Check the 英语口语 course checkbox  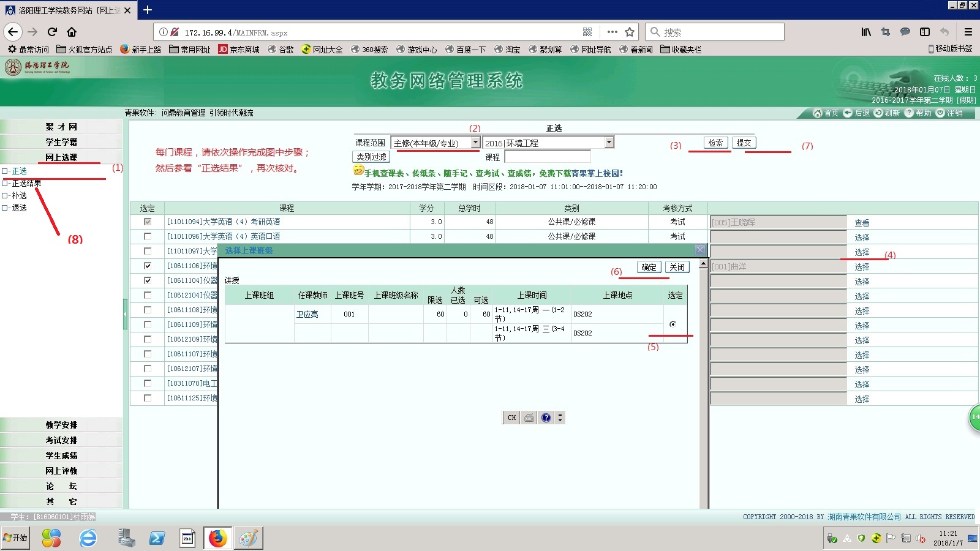click(x=148, y=236)
